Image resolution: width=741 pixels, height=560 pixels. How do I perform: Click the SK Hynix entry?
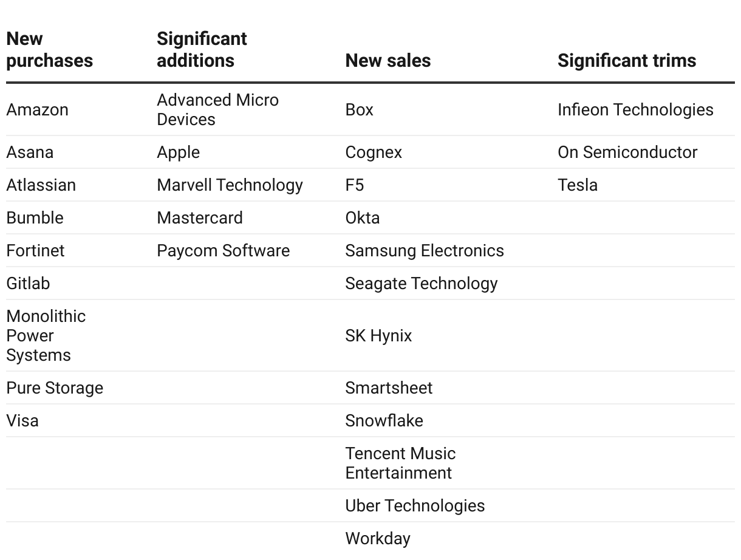pyautogui.click(x=378, y=336)
